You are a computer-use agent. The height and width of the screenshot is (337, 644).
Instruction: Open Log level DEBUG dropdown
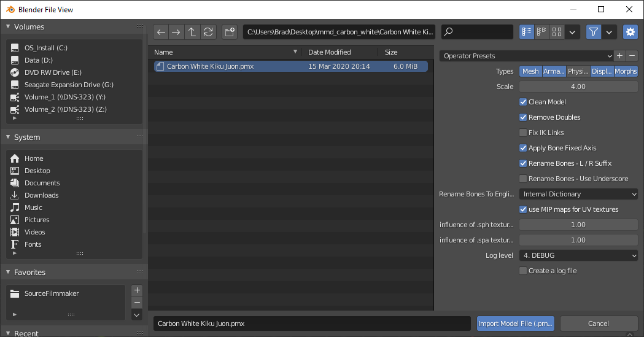click(578, 255)
